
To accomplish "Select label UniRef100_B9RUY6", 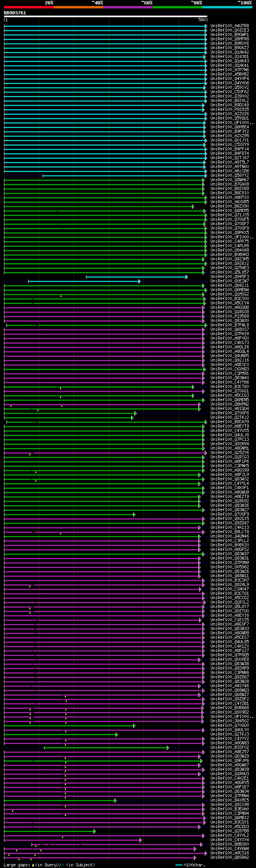I will click(230, 44).
